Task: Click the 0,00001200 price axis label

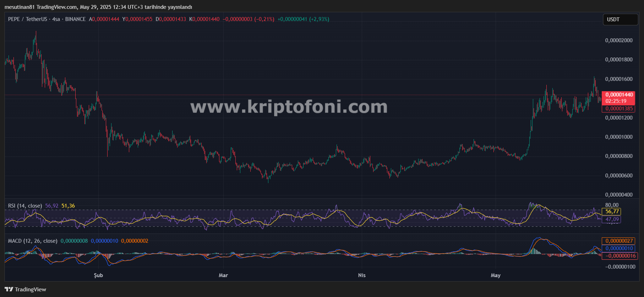Action: 619,118
